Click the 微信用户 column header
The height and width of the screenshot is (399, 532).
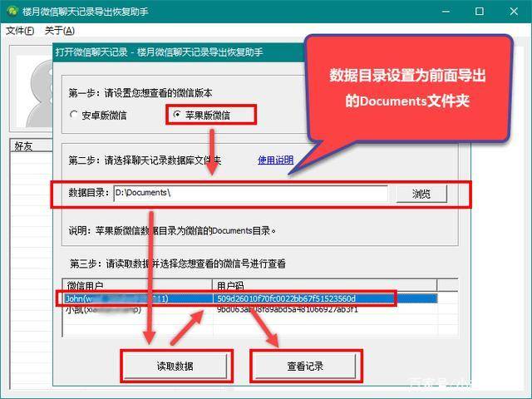(137, 285)
